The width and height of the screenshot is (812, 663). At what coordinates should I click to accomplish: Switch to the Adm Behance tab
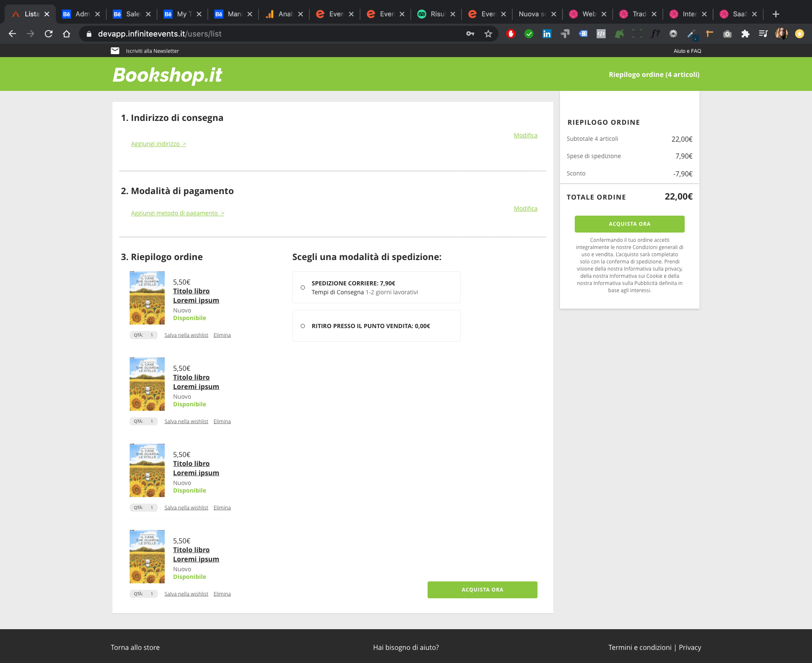[x=81, y=14]
